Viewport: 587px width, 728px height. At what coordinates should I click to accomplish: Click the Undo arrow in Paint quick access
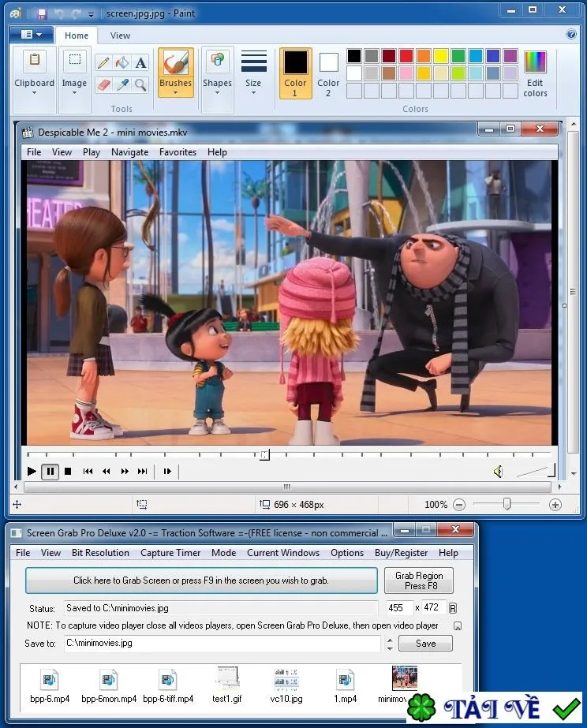59,14
